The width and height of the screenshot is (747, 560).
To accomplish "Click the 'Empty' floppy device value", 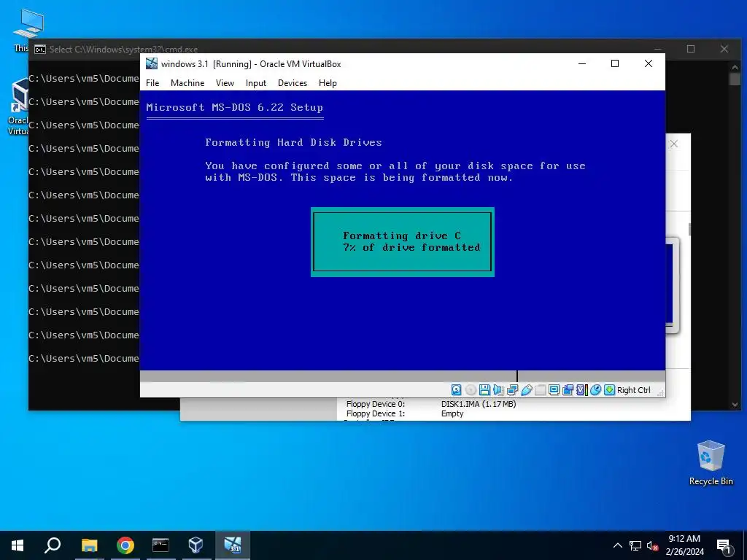I will [452, 414].
